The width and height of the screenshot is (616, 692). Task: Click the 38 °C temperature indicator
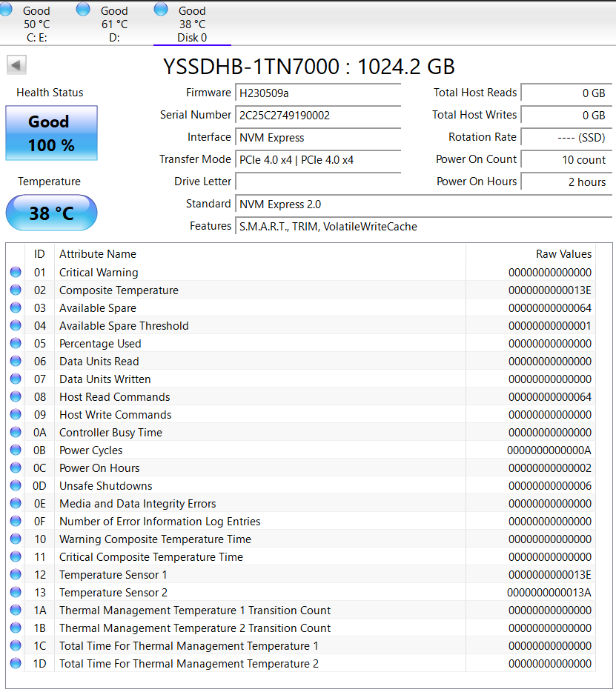51,213
